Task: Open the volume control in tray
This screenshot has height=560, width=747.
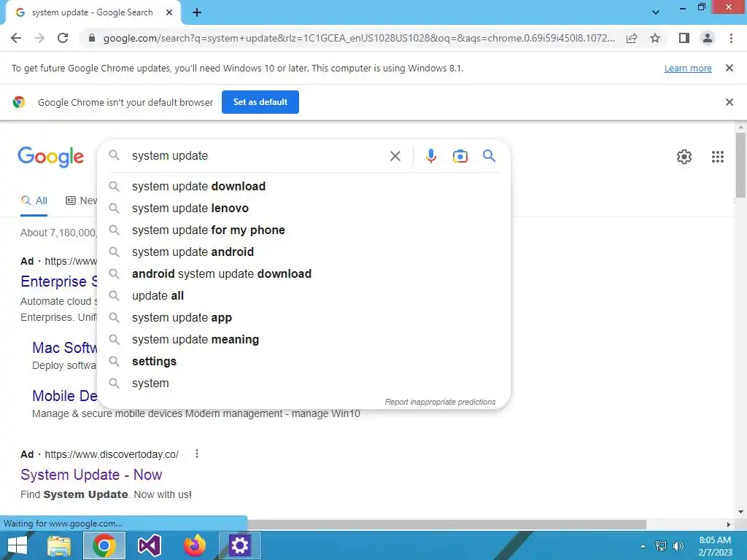Action: (678, 546)
